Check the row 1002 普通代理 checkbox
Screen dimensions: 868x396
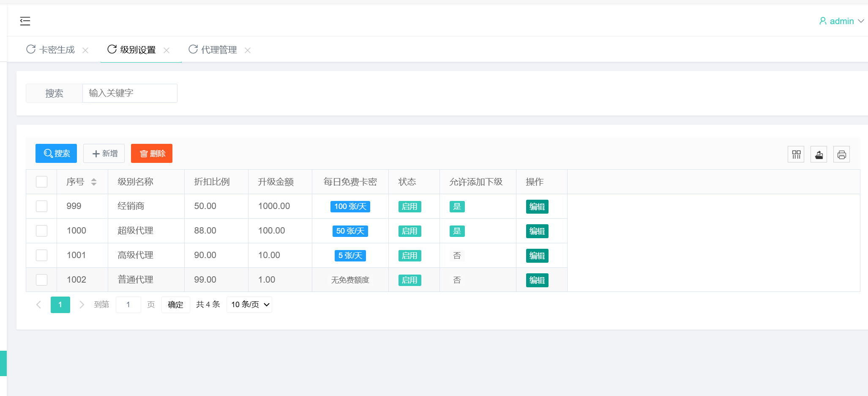(x=41, y=280)
